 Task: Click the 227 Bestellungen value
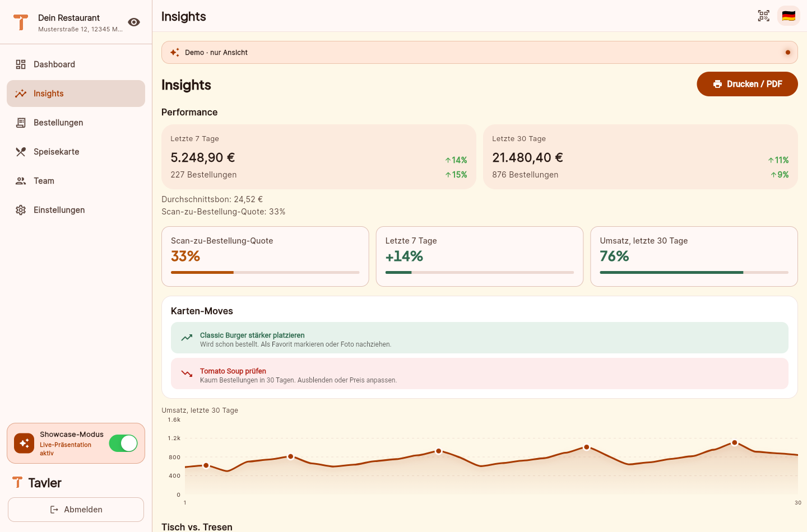pos(203,175)
